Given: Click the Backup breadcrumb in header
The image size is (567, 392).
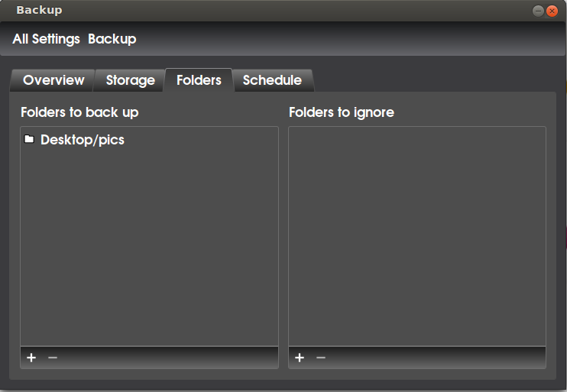Looking at the screenshot, I should pos(112,39).
